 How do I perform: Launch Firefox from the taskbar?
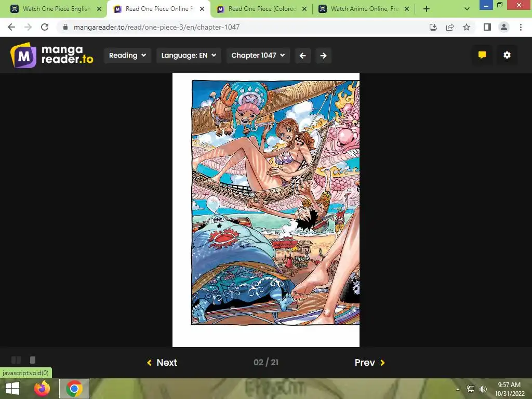tap(42, 389)
